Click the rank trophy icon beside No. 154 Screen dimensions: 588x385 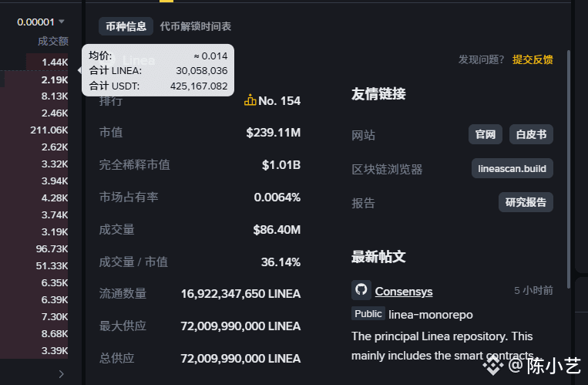click(x=250, y=100)
